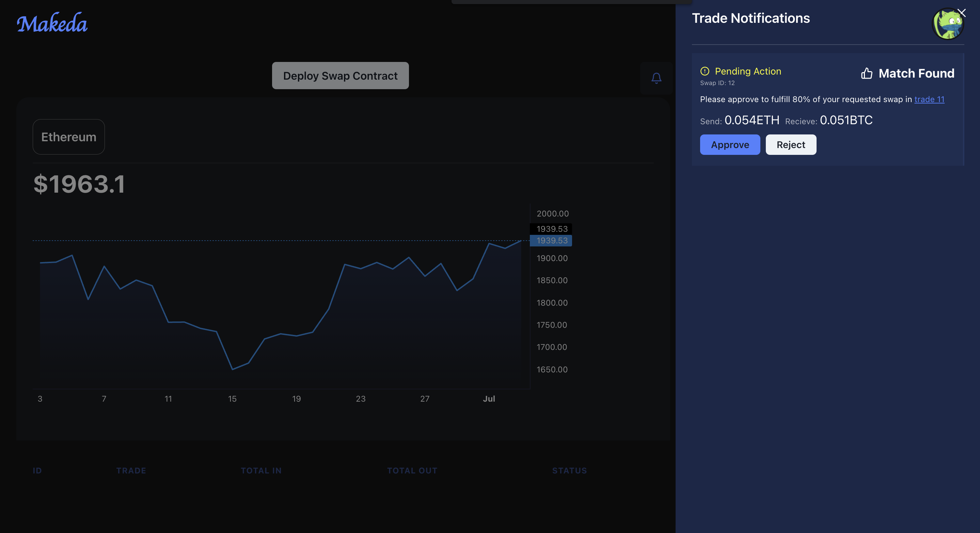
Task: Click the chart low point near 15
Action: point(233,369)
